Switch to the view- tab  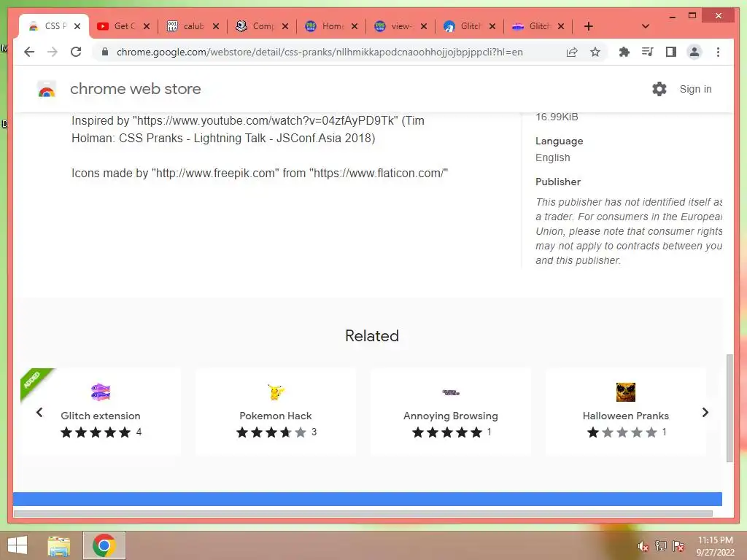coord(399,26)
